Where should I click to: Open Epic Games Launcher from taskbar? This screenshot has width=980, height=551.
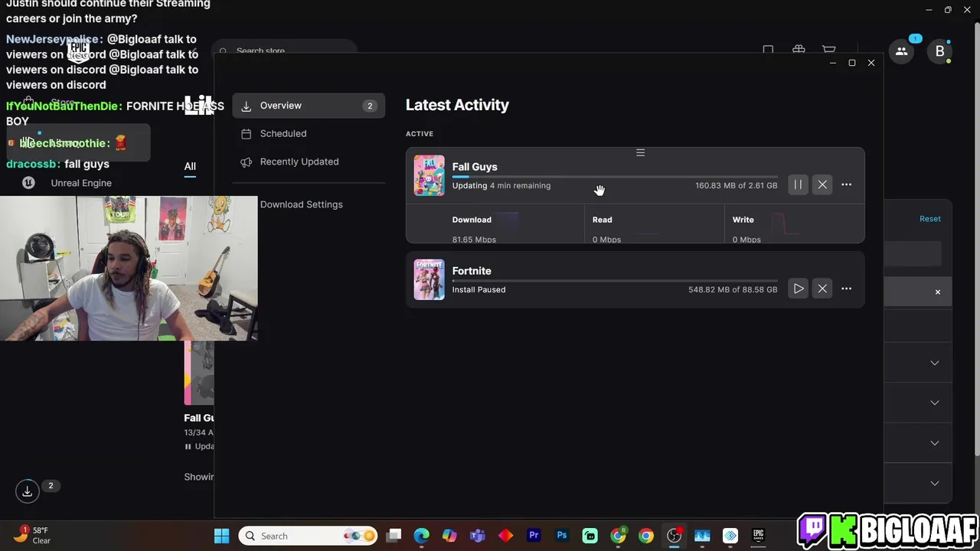758,536
